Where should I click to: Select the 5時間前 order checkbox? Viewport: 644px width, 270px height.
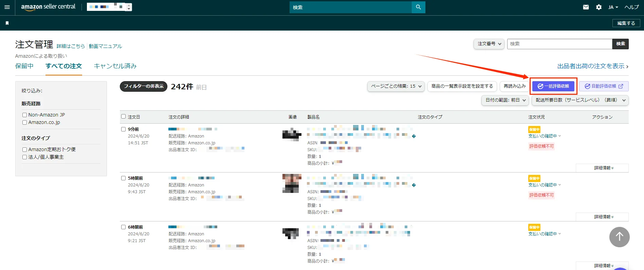123,178
